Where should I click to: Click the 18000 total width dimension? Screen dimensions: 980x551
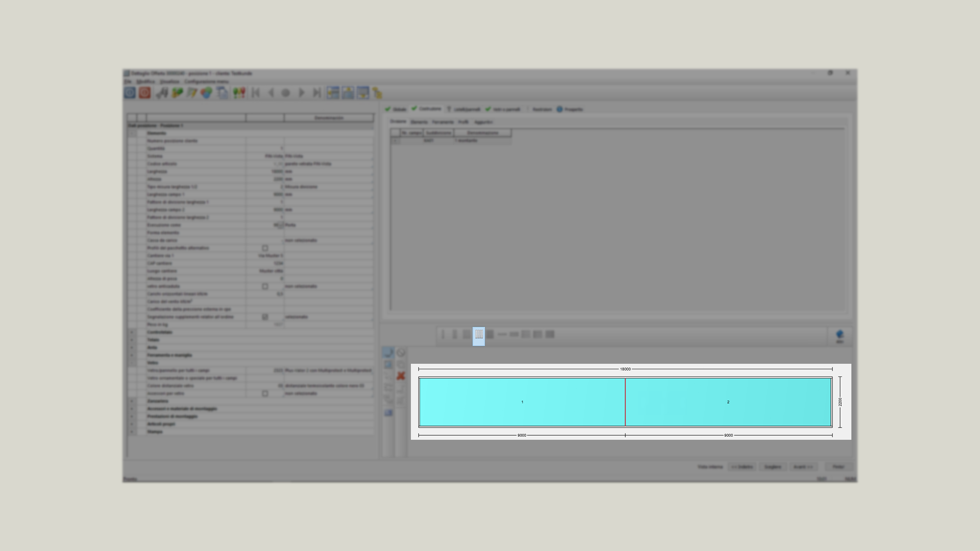625,369
